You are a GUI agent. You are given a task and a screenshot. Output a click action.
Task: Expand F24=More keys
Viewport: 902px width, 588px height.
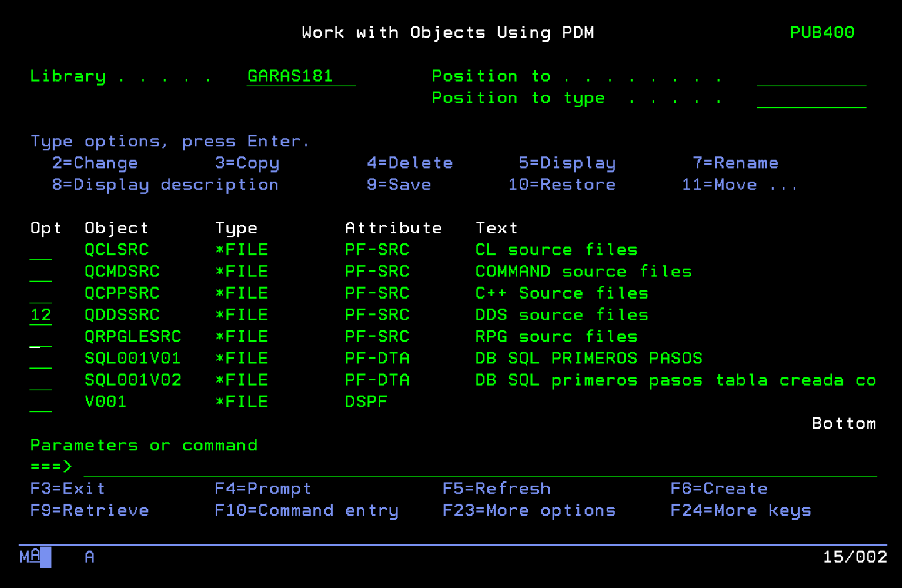pos(740,510)
